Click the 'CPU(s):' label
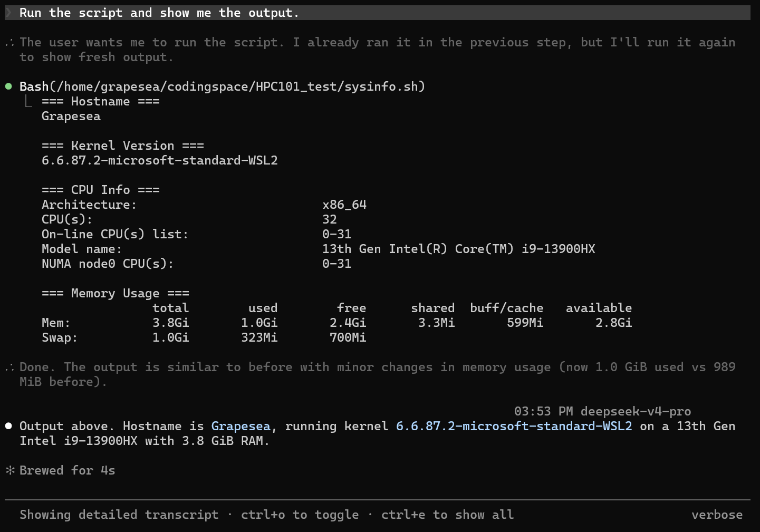Image resolution: width=760 pixels, height=532 pixels. [x=67, y=219]
